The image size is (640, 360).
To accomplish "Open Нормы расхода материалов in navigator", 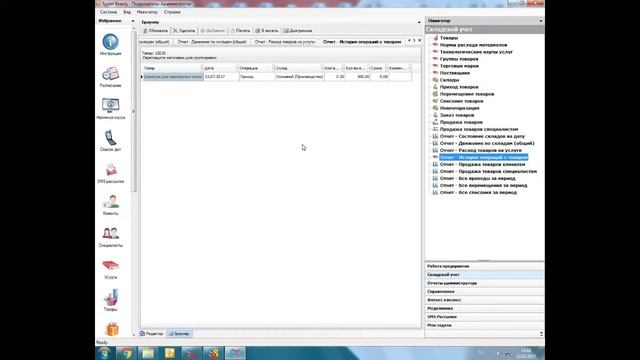I will tap(473, 45).
